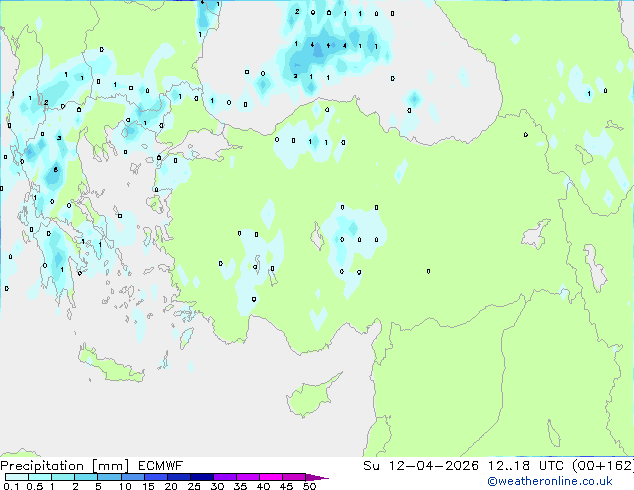Click the '(00+162)' forecast offset text
Screen dimensions: 634x490
(x=603, y=466)
